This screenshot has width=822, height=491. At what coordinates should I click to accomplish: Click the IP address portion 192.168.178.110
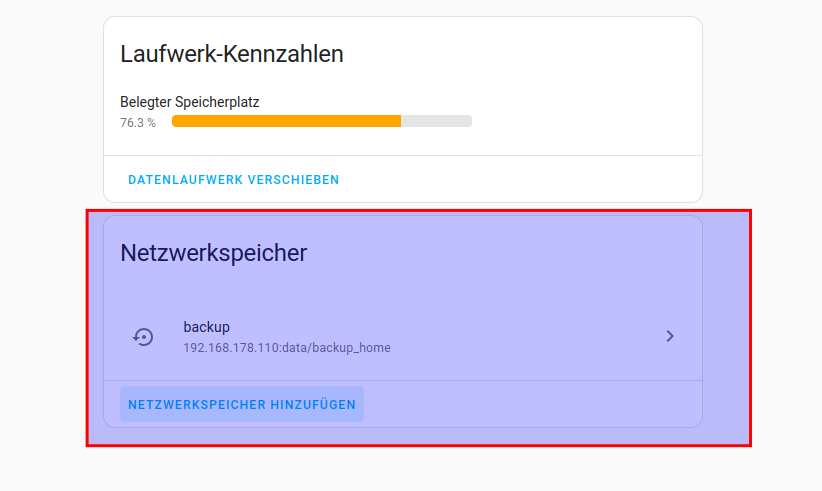click(231, 348)
